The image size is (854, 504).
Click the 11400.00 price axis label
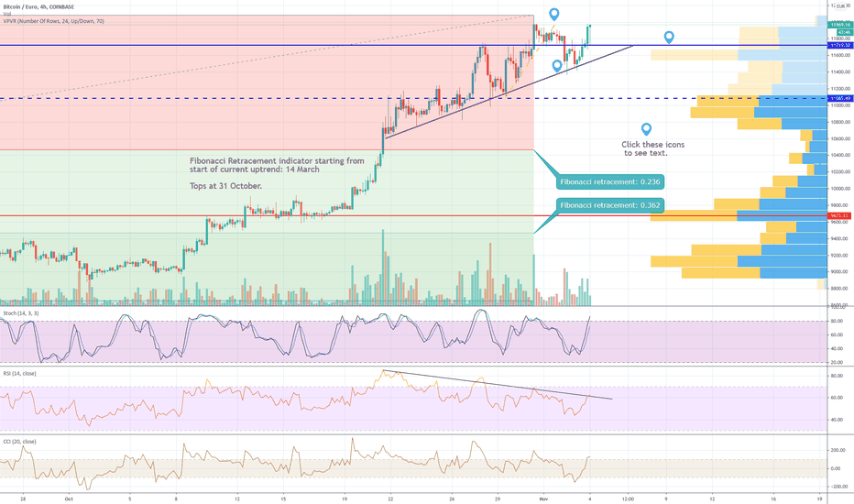coord(840,71)
